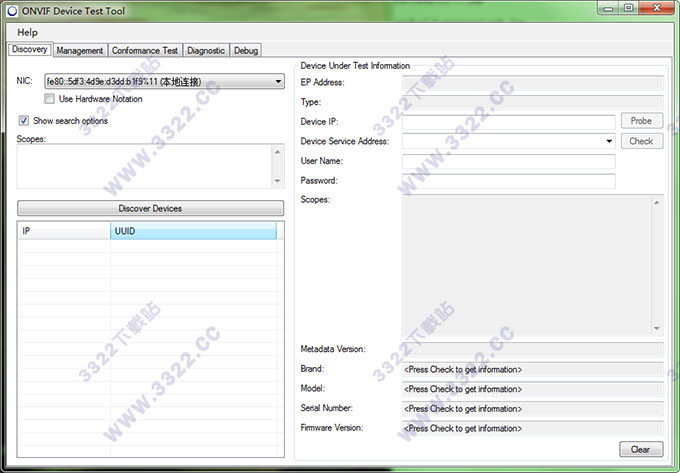This screenshot has height=473, width=680.
Task: Focus the User Name field
Action: [x=509, y=161]
